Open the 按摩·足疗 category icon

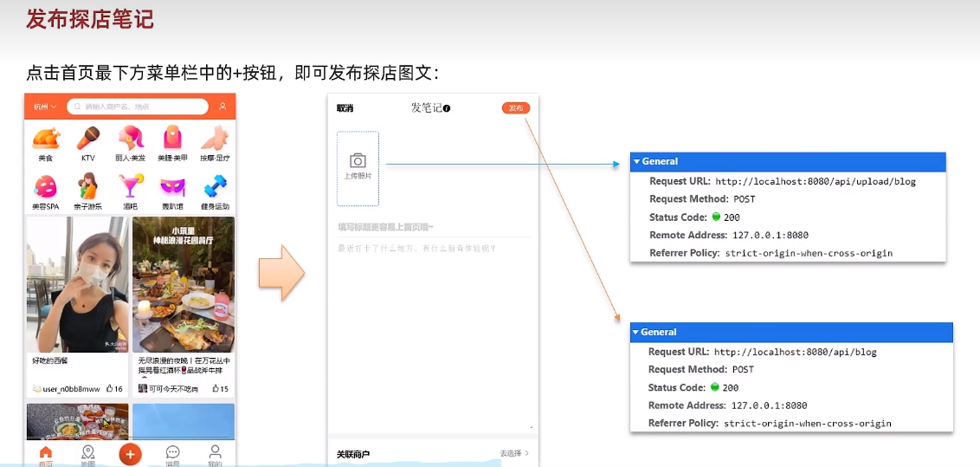pyautogui.click(x=215, y=138)
